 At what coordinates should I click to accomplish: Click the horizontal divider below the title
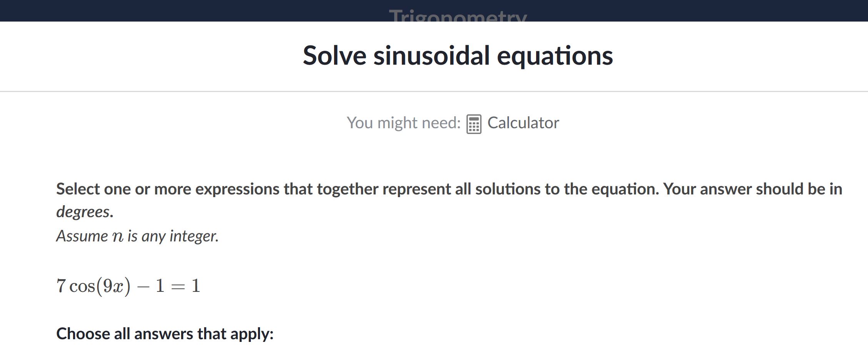click(434, 91)
